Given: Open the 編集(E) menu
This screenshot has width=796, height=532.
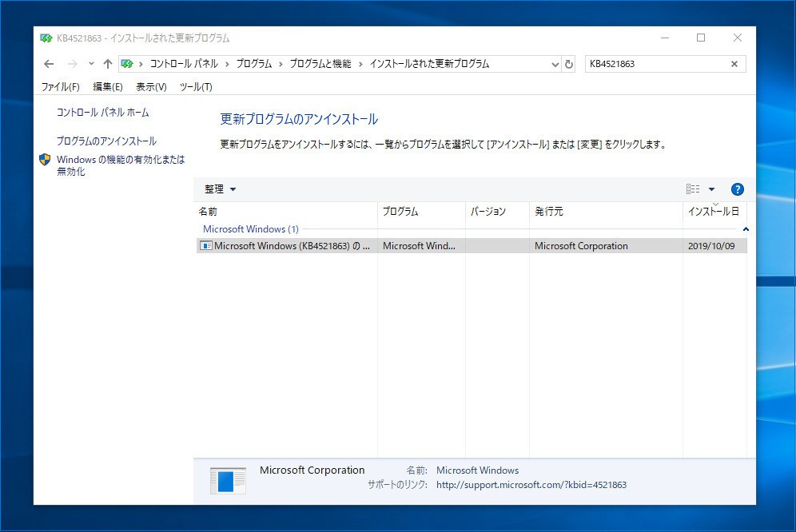Looking at the screenshot, I should (108, 87).
